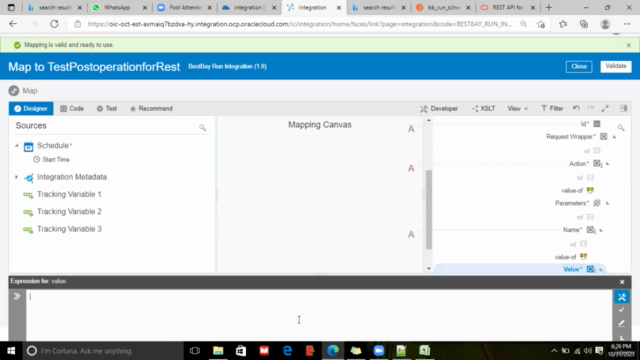The height and width of the screenshot is (360, 640).
Task: Dismiss the mapping valid notification
Action: pyautogui.click(x=629, y=45)
